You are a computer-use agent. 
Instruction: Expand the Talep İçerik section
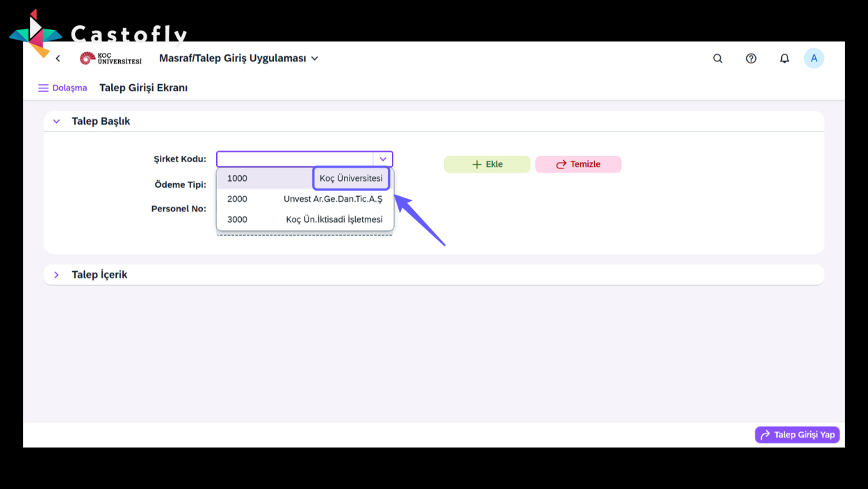(57, 275)
